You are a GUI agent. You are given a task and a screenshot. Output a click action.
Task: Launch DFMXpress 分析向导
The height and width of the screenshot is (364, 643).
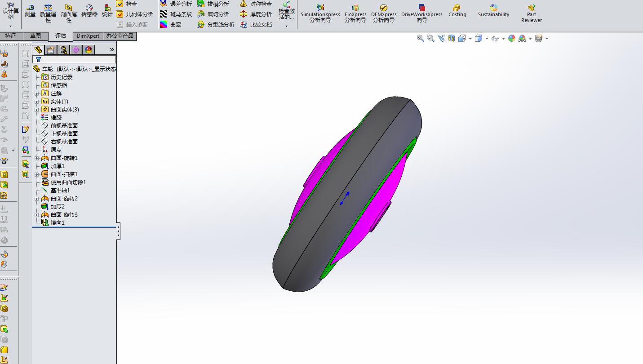tap(384, 13)
